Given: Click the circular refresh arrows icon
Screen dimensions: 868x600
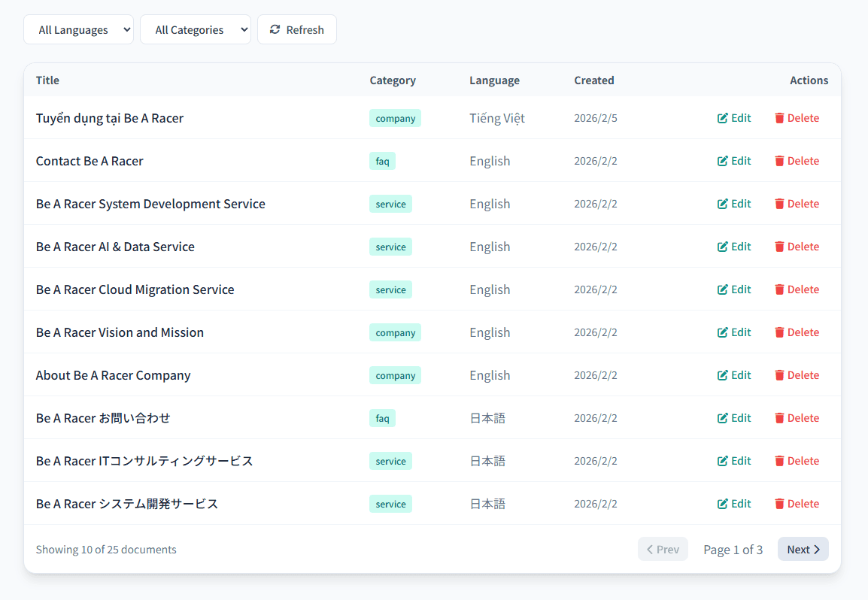Looking at the screenshot, I should point(275,29).
